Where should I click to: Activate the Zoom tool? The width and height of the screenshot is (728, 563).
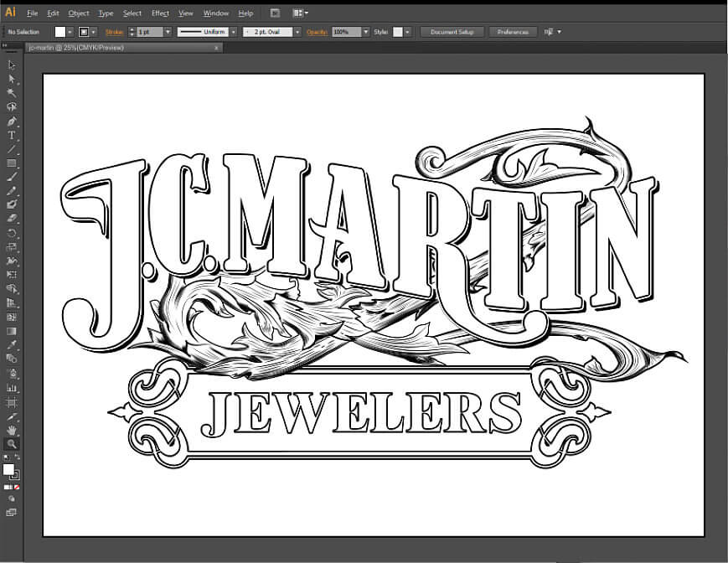(x=12, y=444)
